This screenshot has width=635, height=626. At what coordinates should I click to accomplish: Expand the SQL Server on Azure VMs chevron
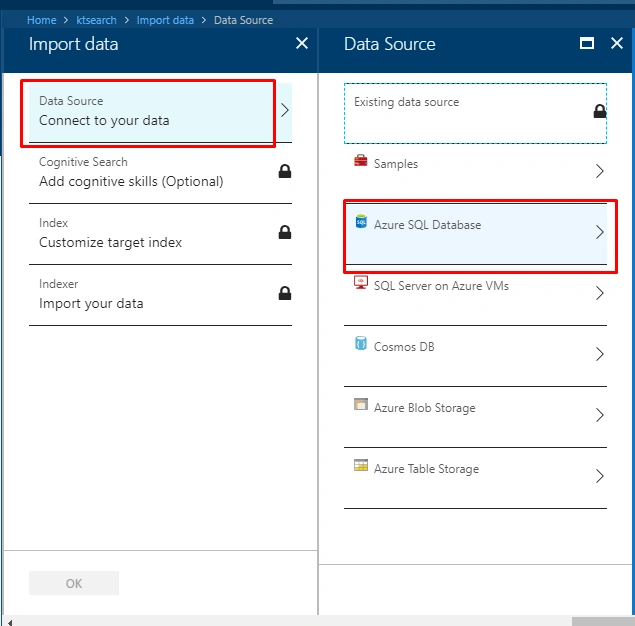point(600,293)
